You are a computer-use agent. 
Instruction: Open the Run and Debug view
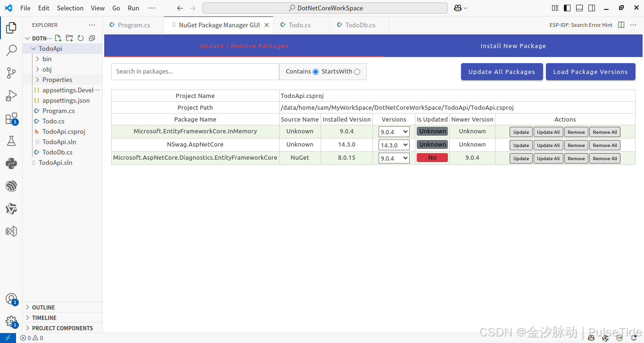pyautogui.click(x=11, y=96)
